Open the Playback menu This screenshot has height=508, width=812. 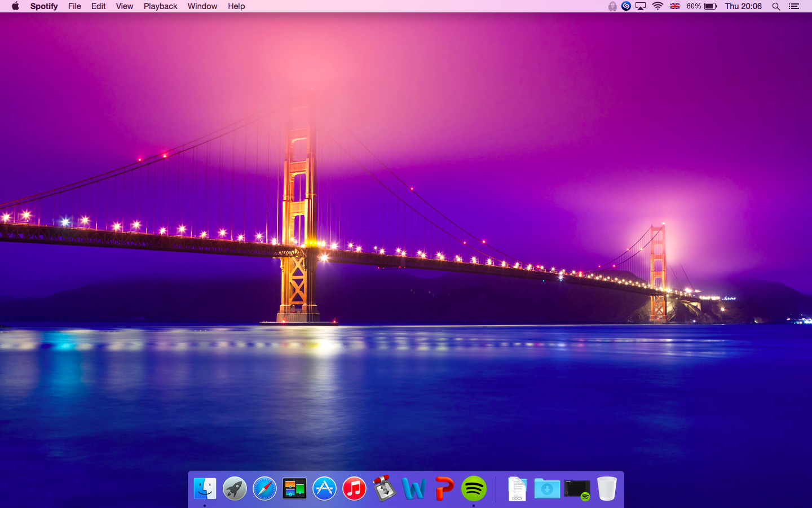click(161, 6)
